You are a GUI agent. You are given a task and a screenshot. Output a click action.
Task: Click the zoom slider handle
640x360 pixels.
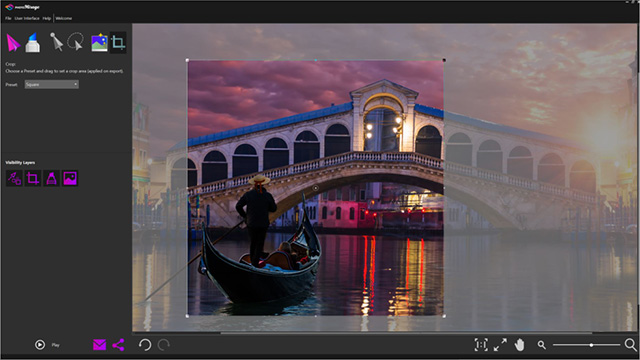tap(591, 345)
